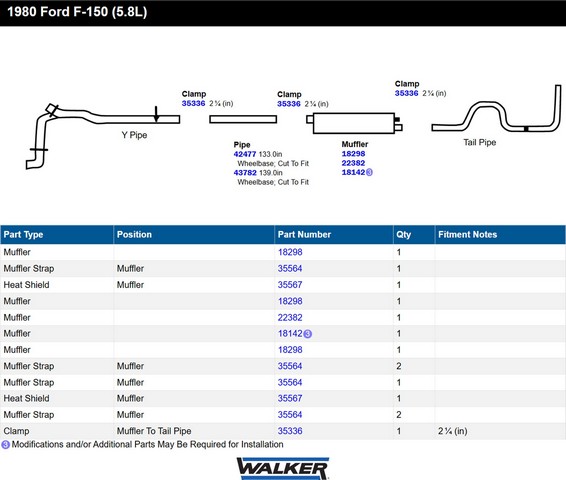This screenshot has height=480, width=566.
Task: Open part 18298 in first table row
Action: [x=290, y=252]
